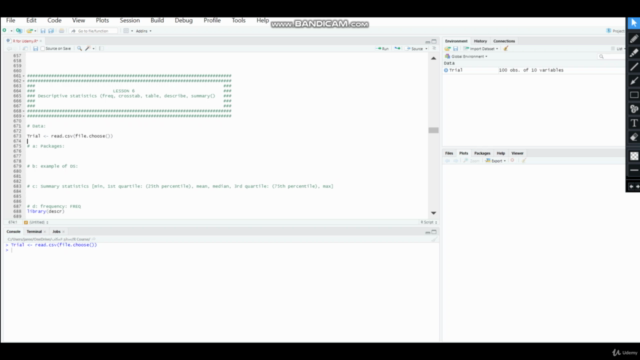Select the pencil annotation tool
This screenshot has width=640, height=360.
[x=633, y=39]
